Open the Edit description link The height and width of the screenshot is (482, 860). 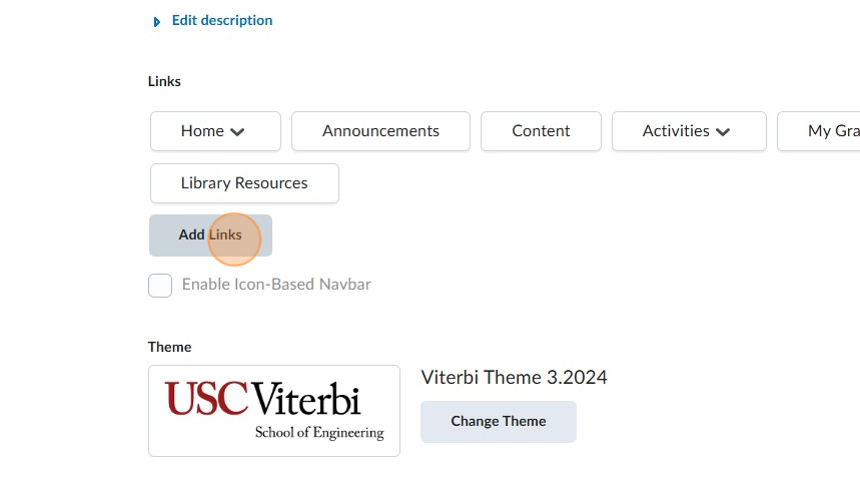(222, 20)
